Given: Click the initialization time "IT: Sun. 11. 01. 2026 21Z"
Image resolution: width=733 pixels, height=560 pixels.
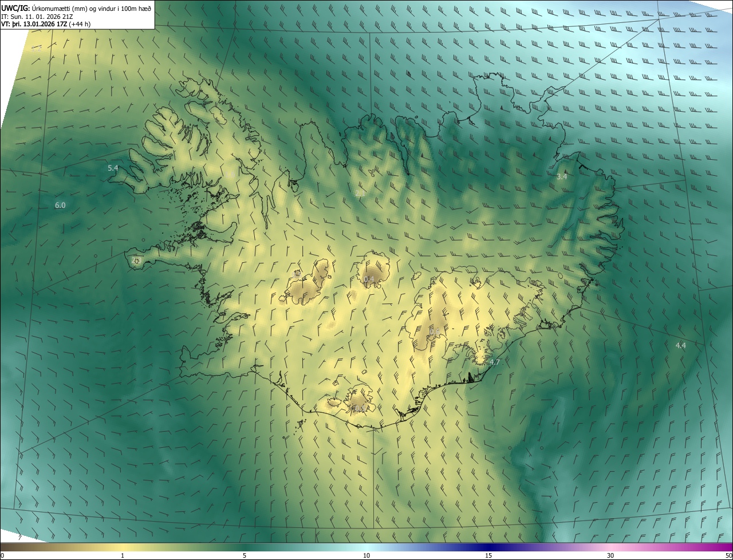Looking at the screenshot, I should click(x=38, y=16).
